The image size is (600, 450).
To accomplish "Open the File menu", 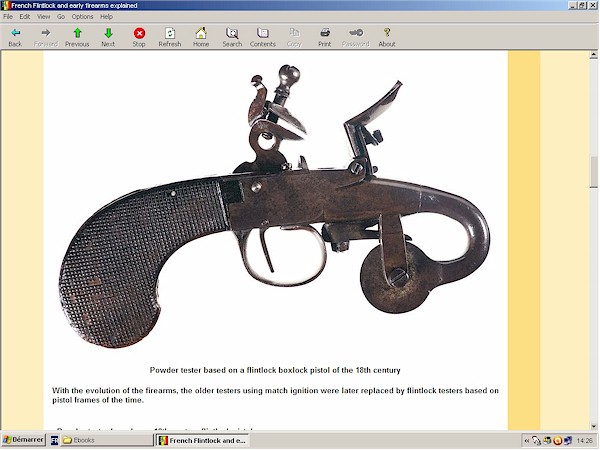I will [x=8, y=16].
